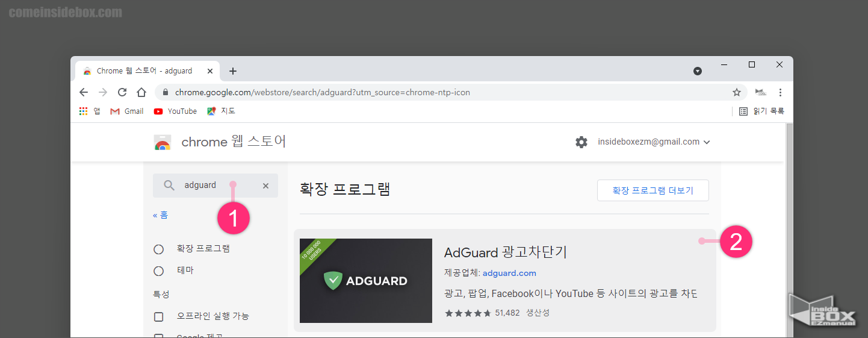Open AdGuard 광고차단기 title
This screenshot has width=868, height=338.
click(506, 252)
